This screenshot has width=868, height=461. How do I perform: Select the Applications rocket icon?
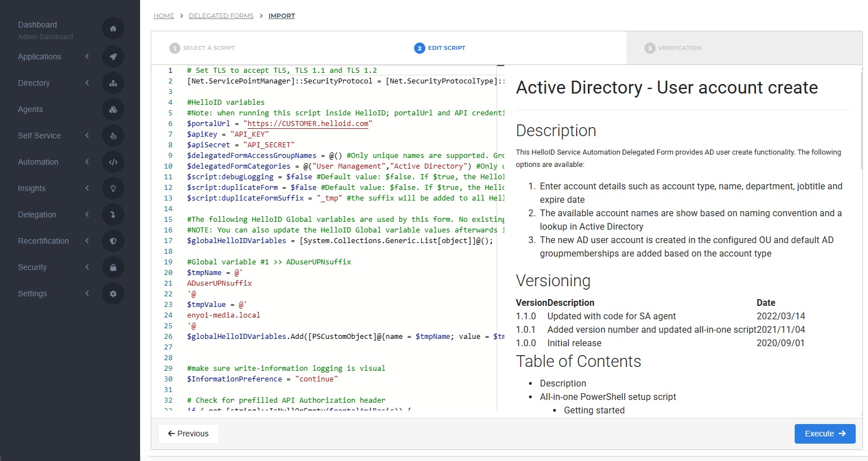tap(113, 57)
